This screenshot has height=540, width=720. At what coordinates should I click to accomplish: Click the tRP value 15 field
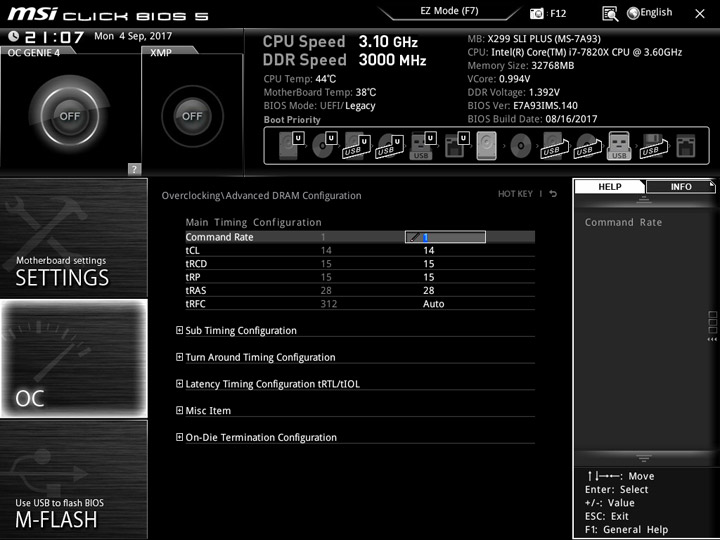pyautogui.click(x=429, y=277)
